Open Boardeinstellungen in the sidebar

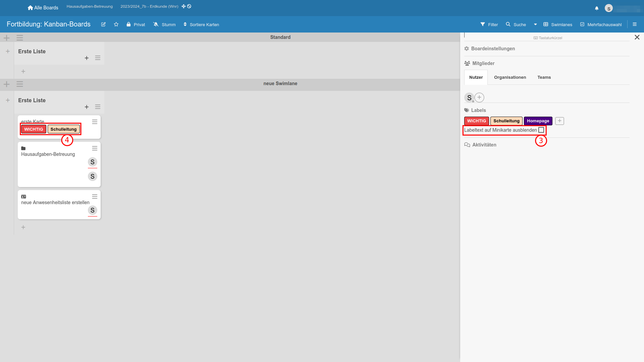click(493, 49)
